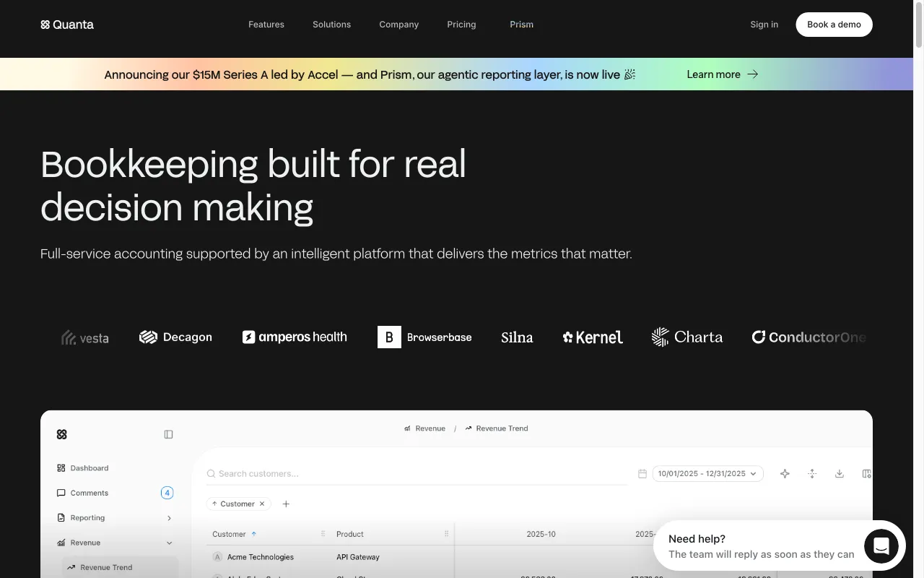The image size is (924, 578).
Task: Click the Silna logo
Action: tap(517, 337)
